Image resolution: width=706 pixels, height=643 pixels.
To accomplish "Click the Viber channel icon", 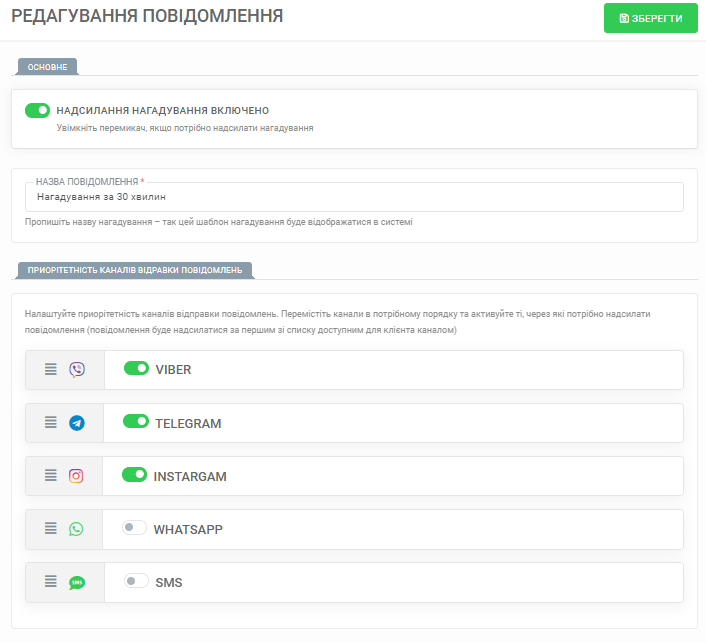I will tap(77, 370).
